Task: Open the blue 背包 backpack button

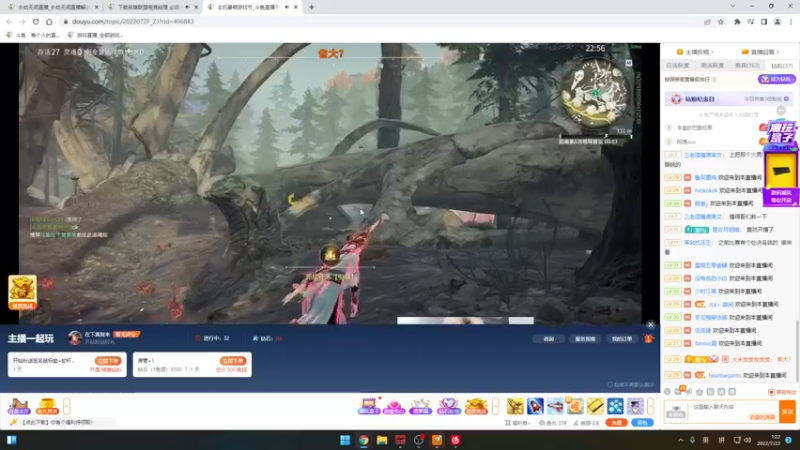Action: 642,422
